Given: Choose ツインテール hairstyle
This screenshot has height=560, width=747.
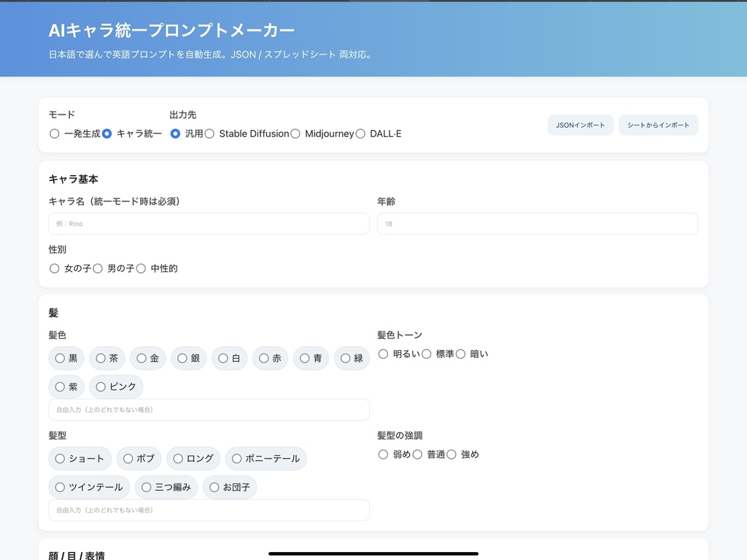Looking at the screenshot, I should coord(89,486).
